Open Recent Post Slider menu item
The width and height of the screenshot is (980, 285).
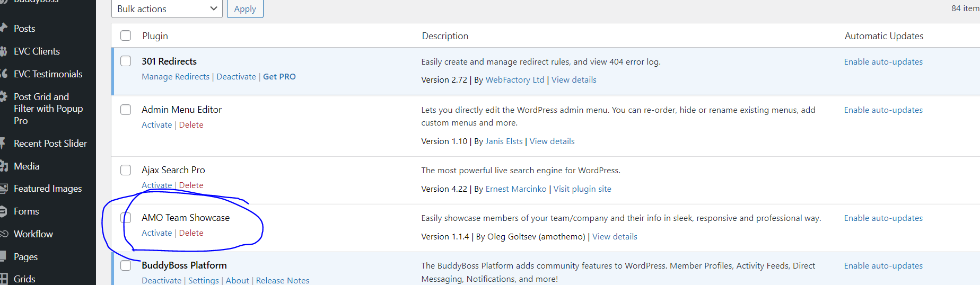click(x=50, y=144)
